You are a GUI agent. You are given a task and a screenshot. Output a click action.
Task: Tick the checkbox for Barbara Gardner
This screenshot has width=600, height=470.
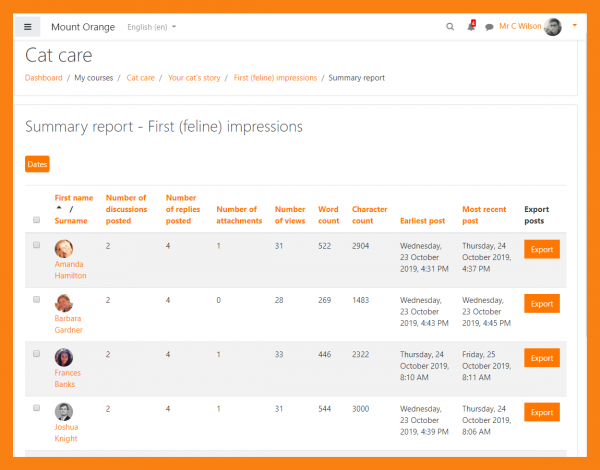[37, 299]
